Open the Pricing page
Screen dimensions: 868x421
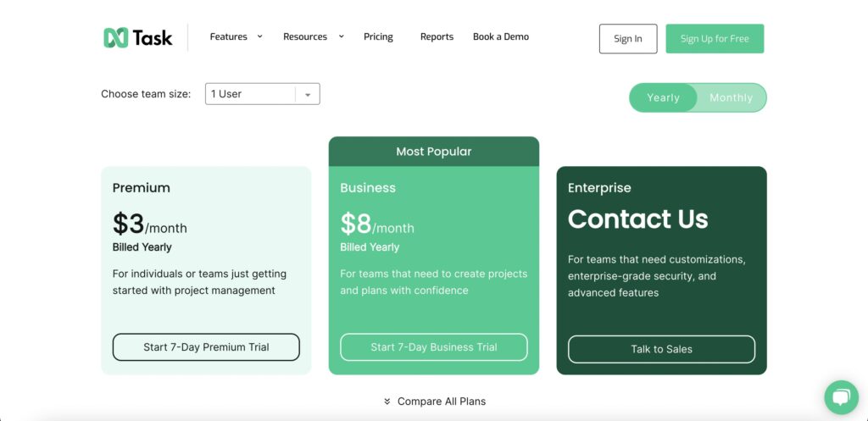(x=378, y=36)
